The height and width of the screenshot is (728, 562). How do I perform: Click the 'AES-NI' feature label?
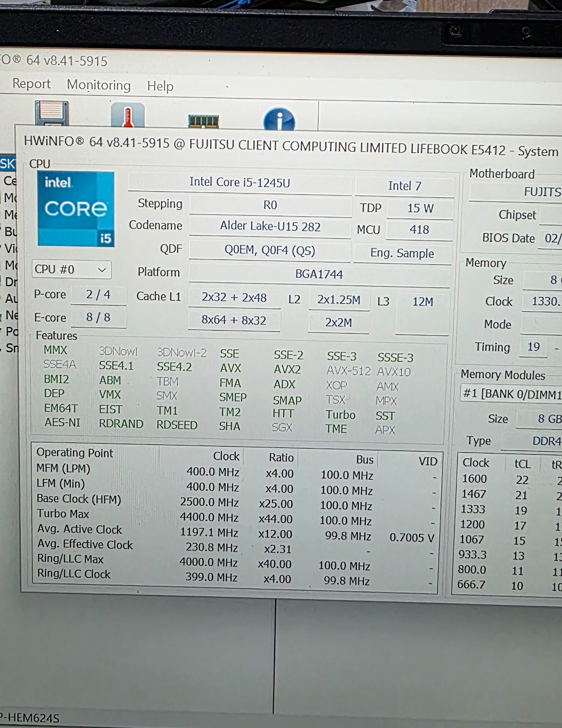(63, 422)
